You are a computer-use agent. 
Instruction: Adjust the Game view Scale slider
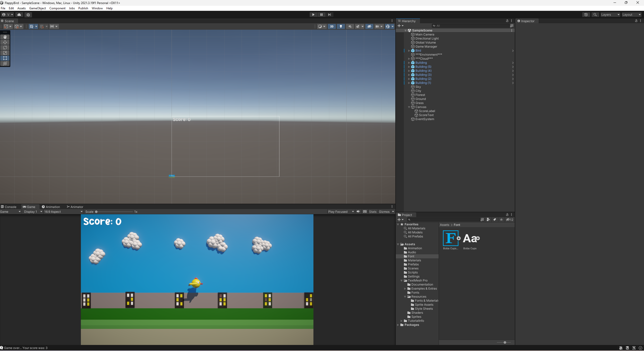click(x=96, y=212)
